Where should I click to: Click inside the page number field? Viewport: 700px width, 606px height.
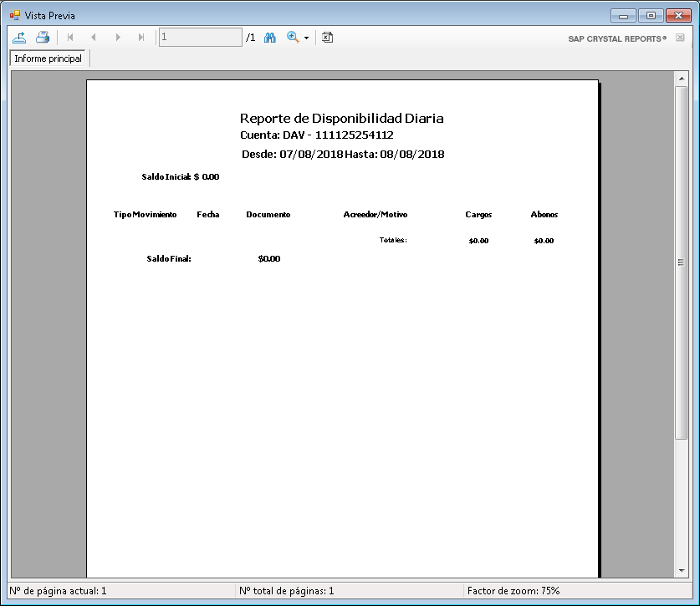[199, 37]
